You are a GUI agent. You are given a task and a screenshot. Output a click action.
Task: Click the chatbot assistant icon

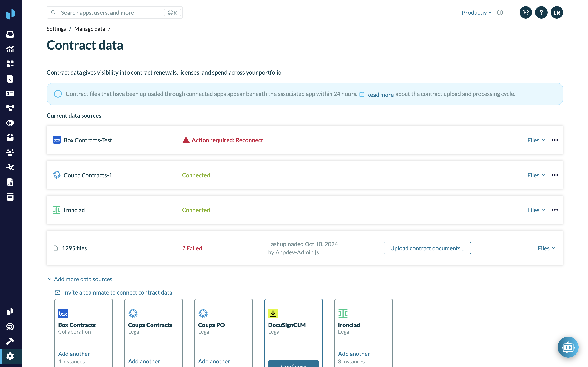click(x=568, y=347)
